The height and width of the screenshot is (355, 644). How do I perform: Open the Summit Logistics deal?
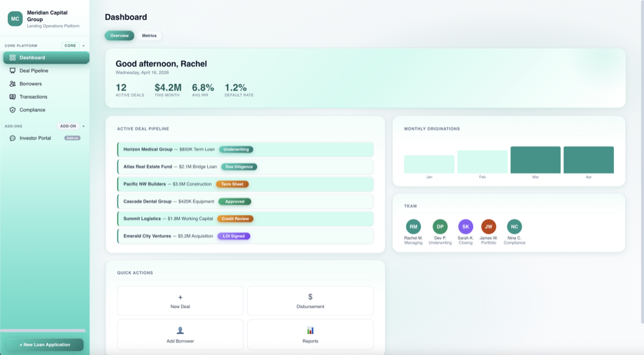click(x=246, y=219)
